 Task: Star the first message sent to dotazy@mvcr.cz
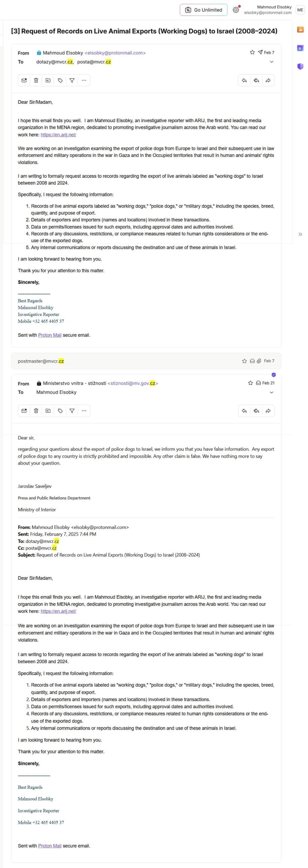coord(252,53)
